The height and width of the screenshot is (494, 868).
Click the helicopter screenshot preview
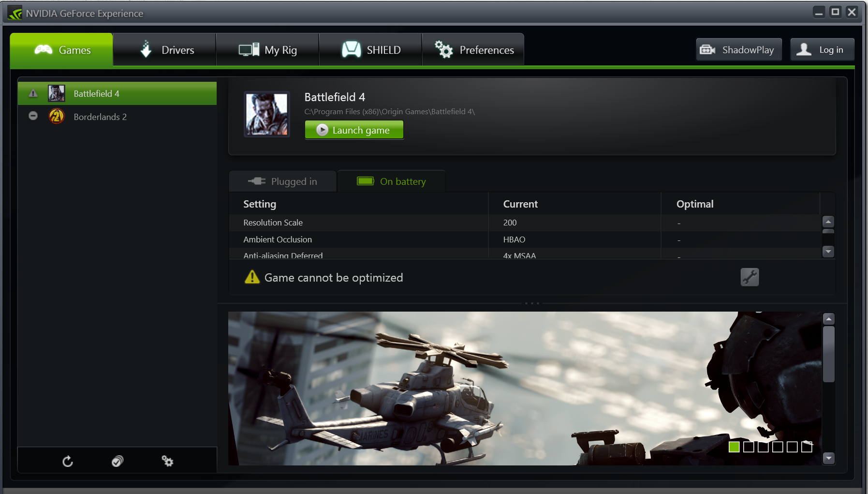pos(525,389)
